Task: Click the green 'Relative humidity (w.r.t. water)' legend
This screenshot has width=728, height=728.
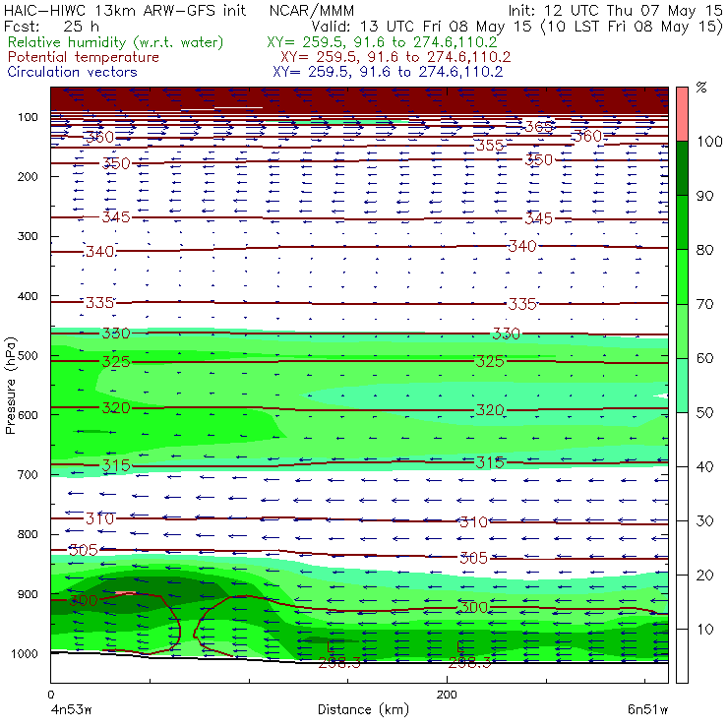Action: (116, 42)
